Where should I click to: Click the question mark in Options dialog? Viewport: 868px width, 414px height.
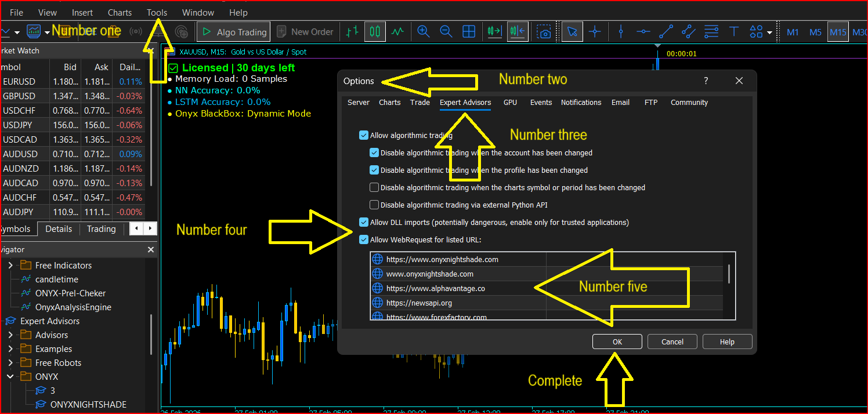pos(706,81)
